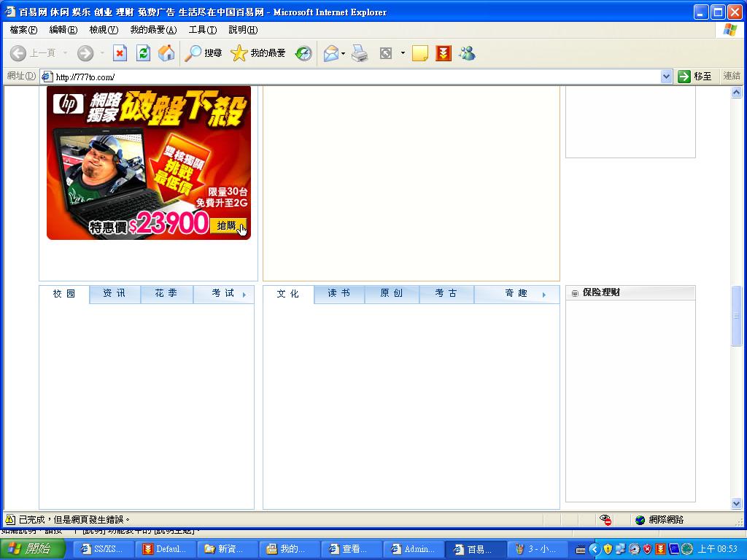Click the HP laptop advertisement banner
Image resolution: width=747 pixels, height=560 pixels.
tap(149, 163)
